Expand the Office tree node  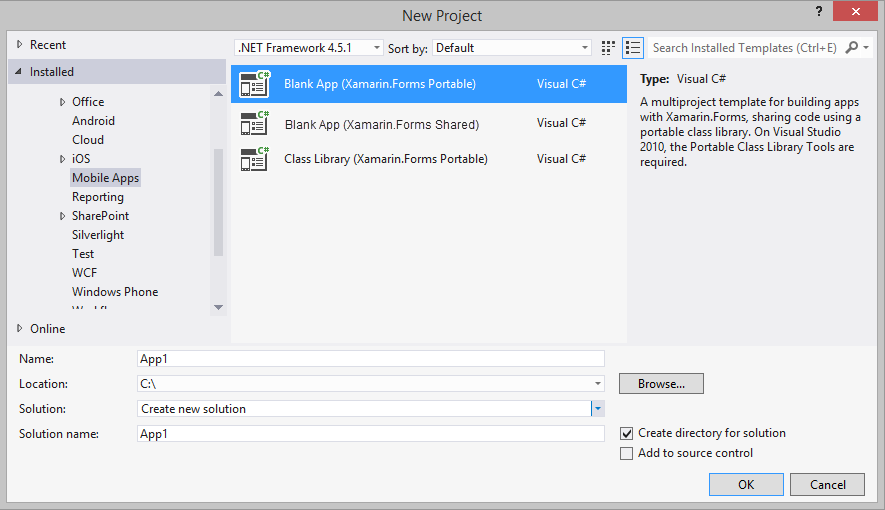pos(62,102)
